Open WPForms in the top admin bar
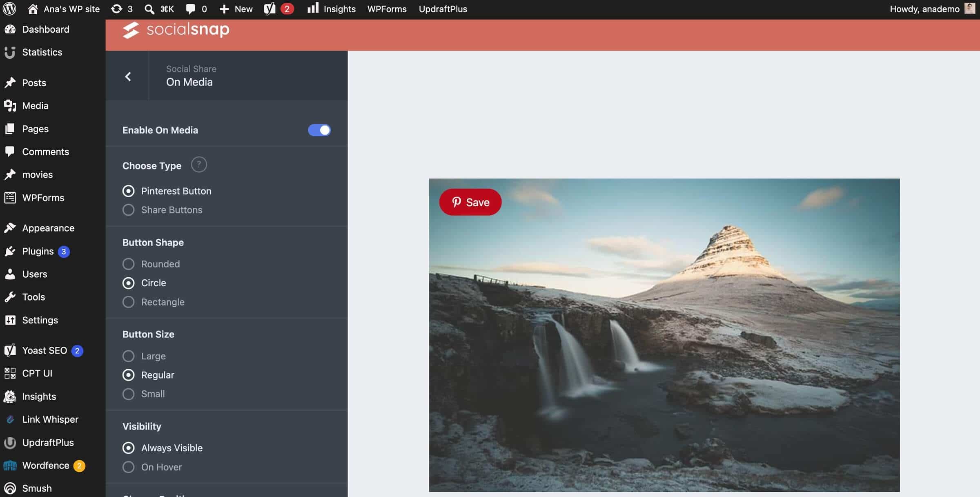 click(387, 9)
